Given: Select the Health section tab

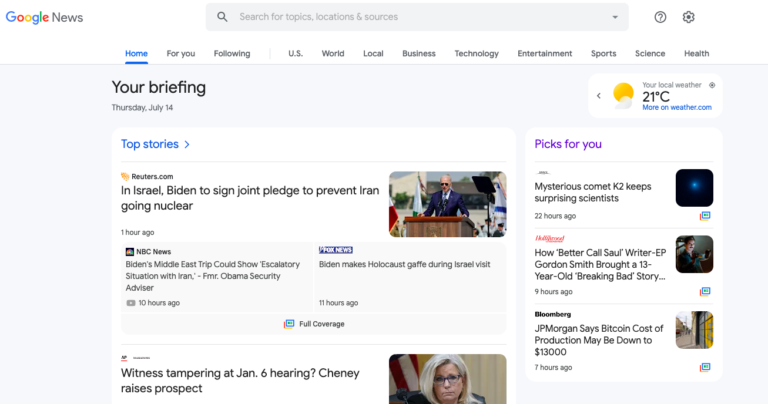Looking at the screenshot, I should point(696,53).
